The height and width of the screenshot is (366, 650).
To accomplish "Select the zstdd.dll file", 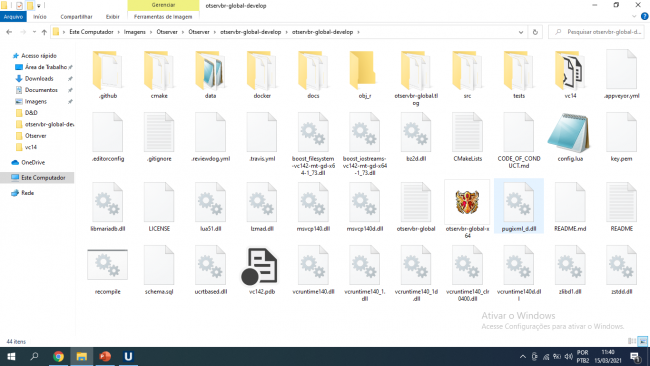I will (x=621, y=271).
